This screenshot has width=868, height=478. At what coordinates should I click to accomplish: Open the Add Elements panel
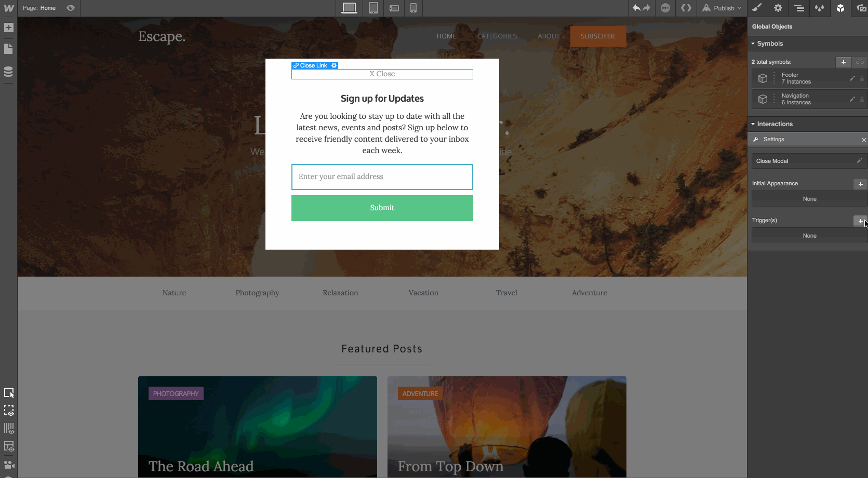click(x=8, y=28)
